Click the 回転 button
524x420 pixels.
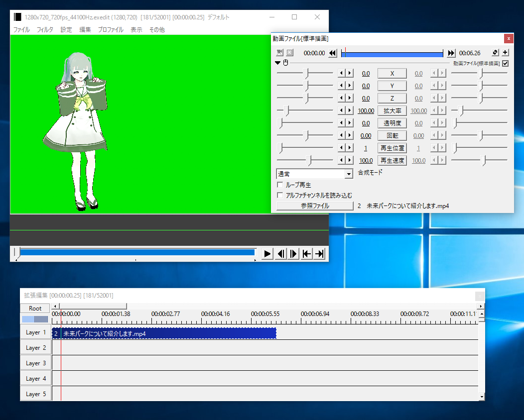[392, 135]
